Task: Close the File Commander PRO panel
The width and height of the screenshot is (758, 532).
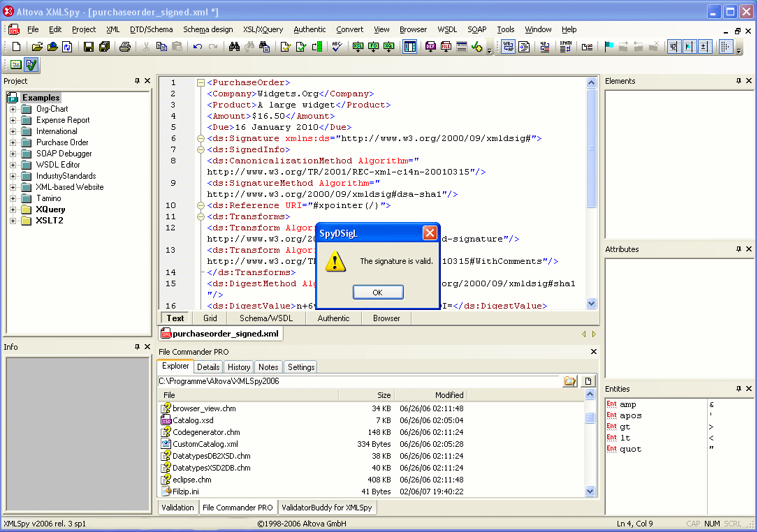Action: tap(594, 352)
